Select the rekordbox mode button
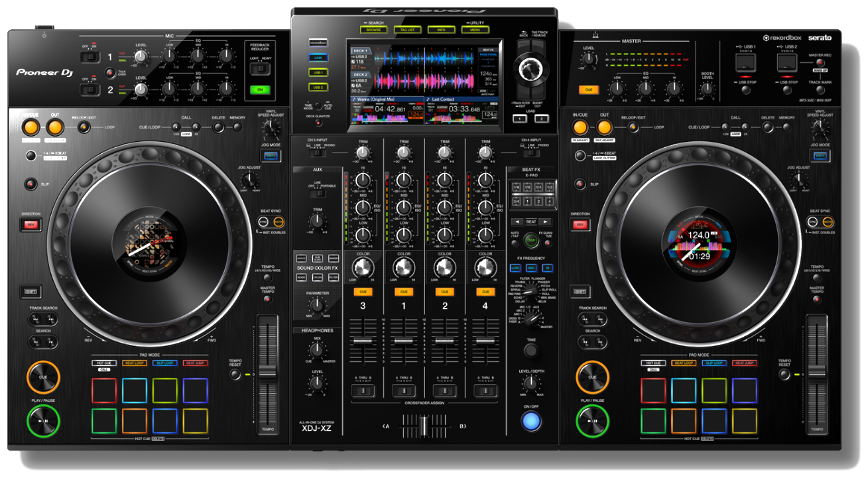 tap(318, 43)
